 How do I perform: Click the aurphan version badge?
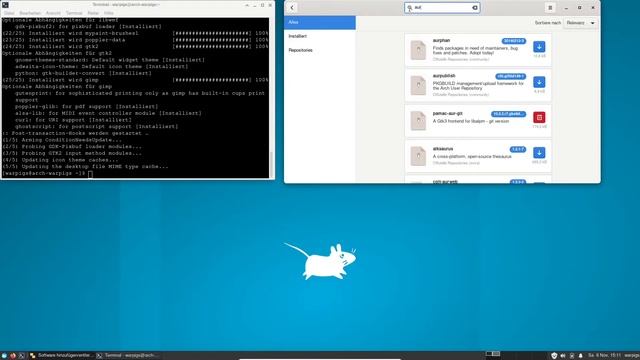pyautogui.click(x=514, y=41)
